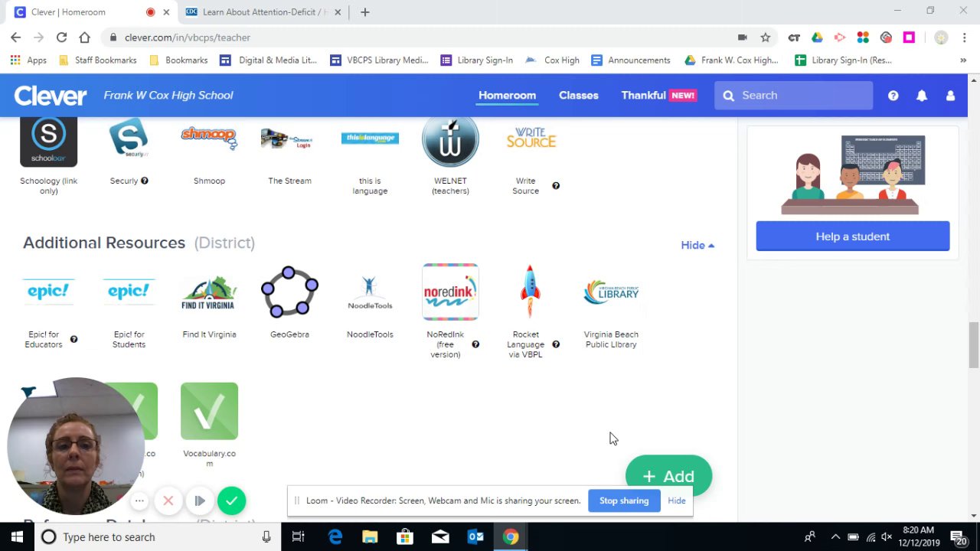
Task: Open Digital & Media Lit bookmark
Action: coord(268,60)
